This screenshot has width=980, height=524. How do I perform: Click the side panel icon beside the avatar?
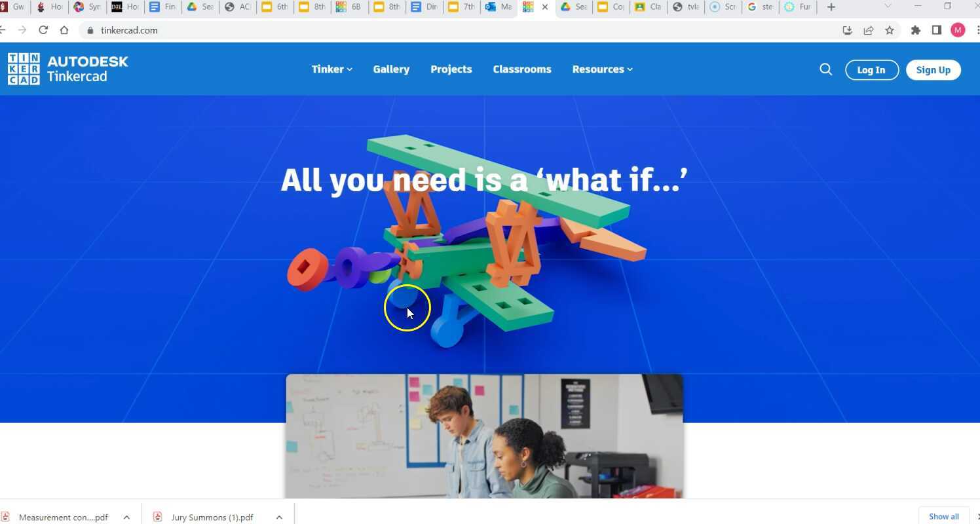tap(937, 30)
